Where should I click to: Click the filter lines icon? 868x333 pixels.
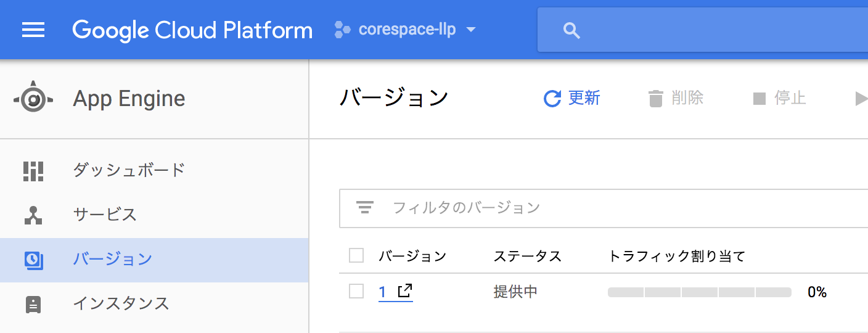[x=365, y=207]
